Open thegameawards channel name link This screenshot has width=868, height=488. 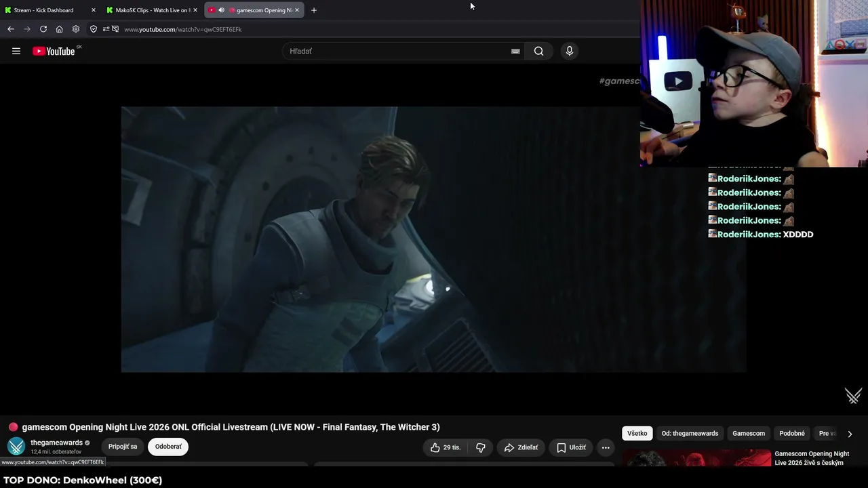pyautogui.click(x=56, y=443)
